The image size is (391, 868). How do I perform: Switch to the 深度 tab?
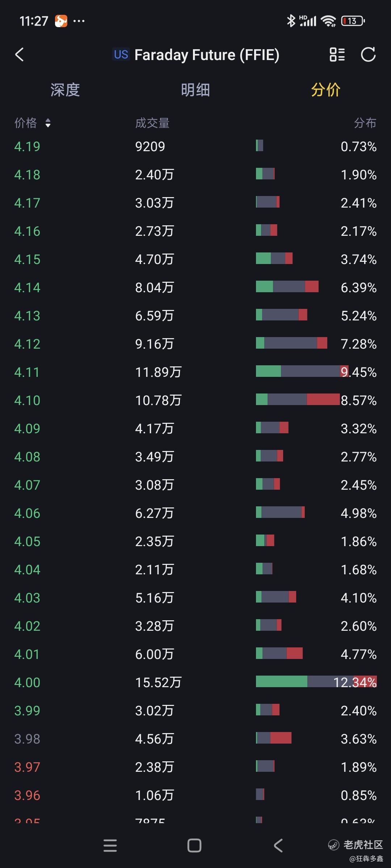(x=65, y=90)
